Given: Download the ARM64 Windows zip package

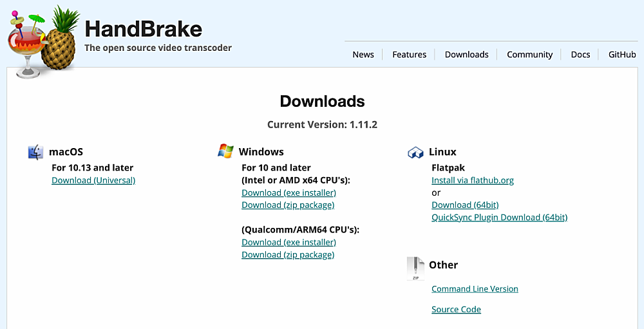Looking at the screenshot, I should (x=288, y=255).
